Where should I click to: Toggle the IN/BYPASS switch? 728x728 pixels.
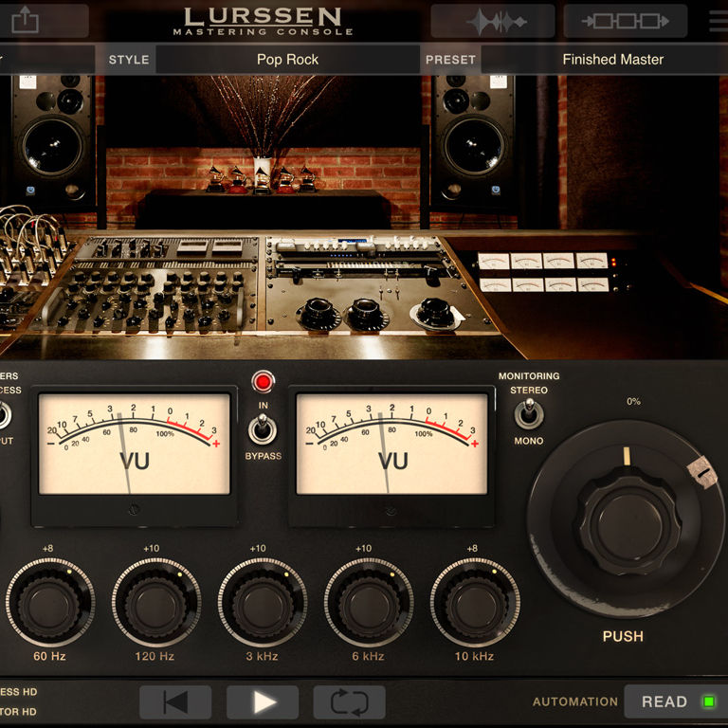point(263,429)
